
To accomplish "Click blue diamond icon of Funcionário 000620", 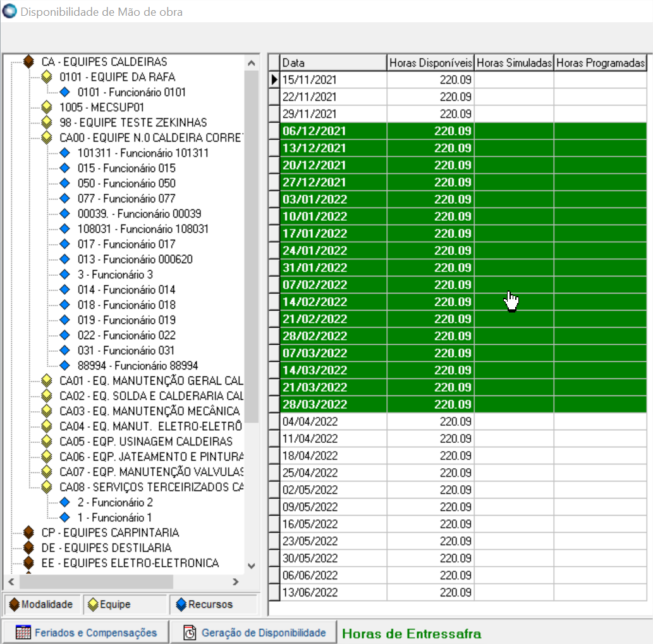I will [x=64, y=259].
